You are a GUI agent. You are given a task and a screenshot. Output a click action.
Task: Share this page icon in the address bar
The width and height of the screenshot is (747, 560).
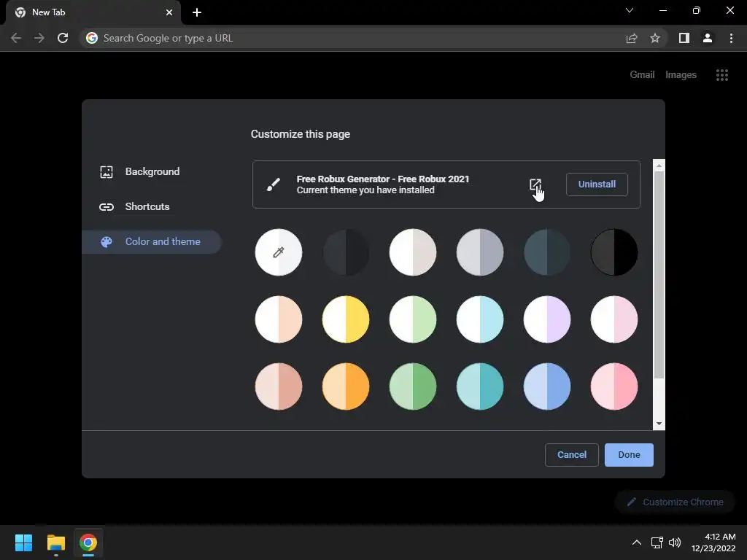[x=631, y=38]
